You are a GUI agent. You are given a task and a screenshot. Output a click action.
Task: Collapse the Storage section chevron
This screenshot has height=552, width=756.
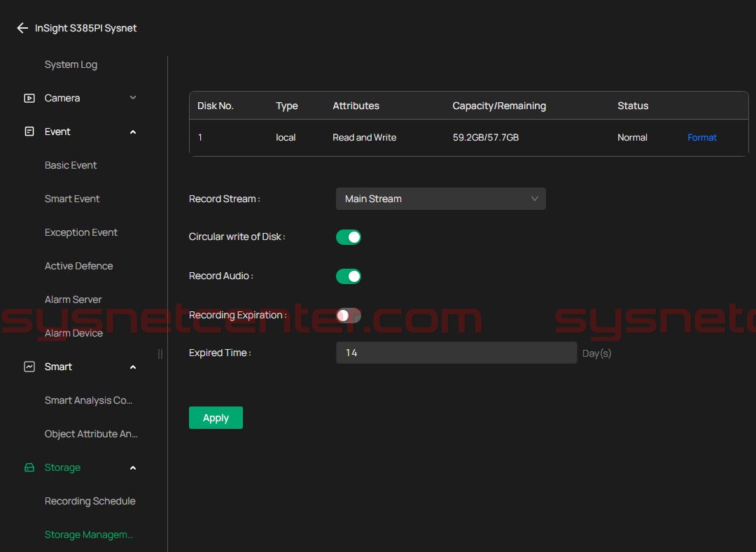(x=133, y=468)
